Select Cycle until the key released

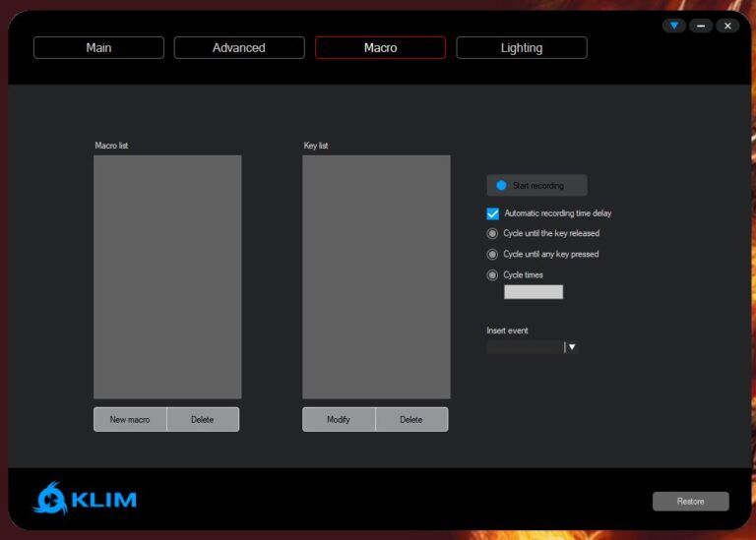point(493,234)
